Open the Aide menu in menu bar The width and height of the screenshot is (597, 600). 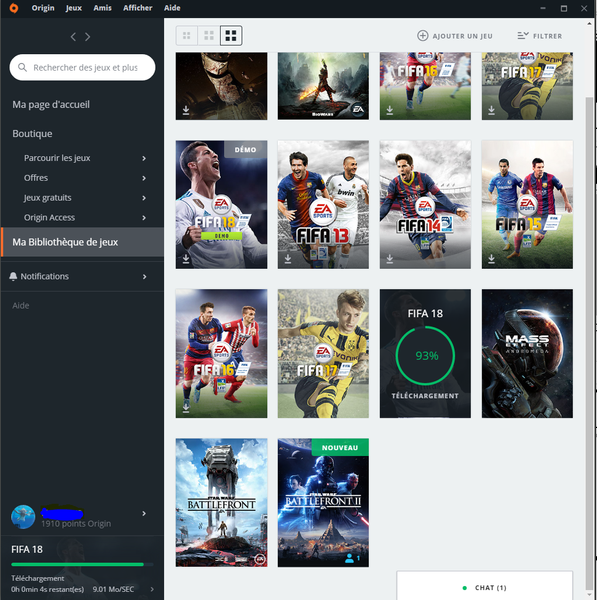172,8
